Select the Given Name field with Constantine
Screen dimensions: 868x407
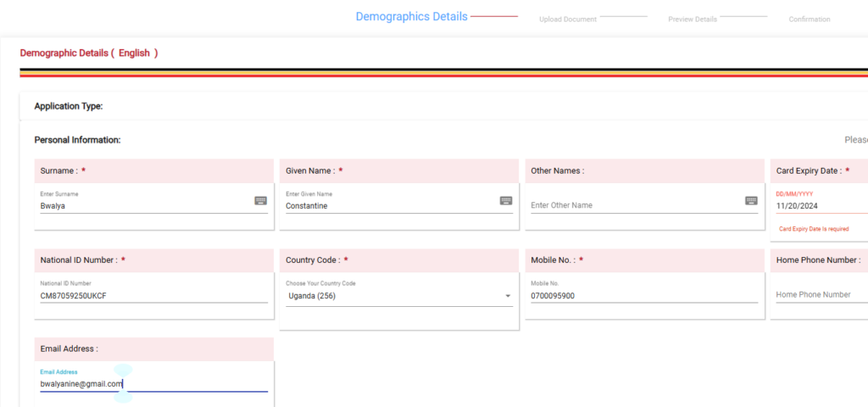pyautogui.click(x=390, y=205)
